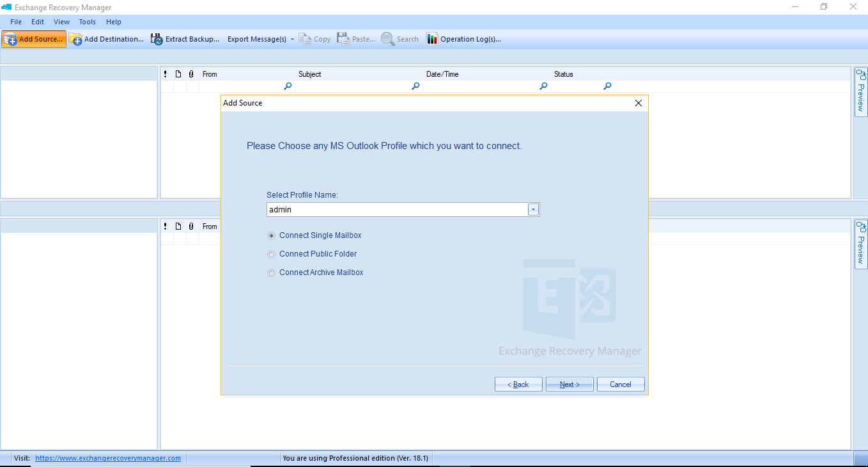
Task: Open the Operation Log(s) viewer
Action: pyautogui.click(x=464, y=39)
